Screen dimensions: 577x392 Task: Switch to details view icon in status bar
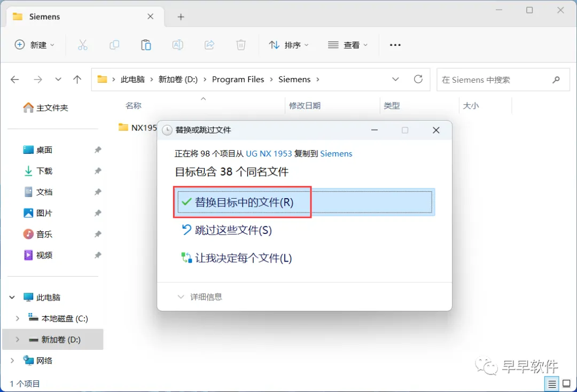[552, 385]
